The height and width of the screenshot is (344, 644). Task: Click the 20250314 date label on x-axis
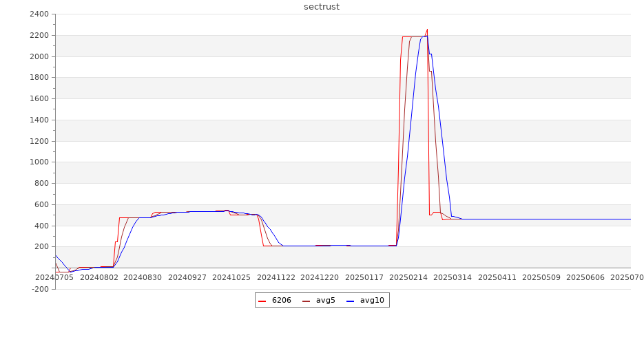point(453,277)
